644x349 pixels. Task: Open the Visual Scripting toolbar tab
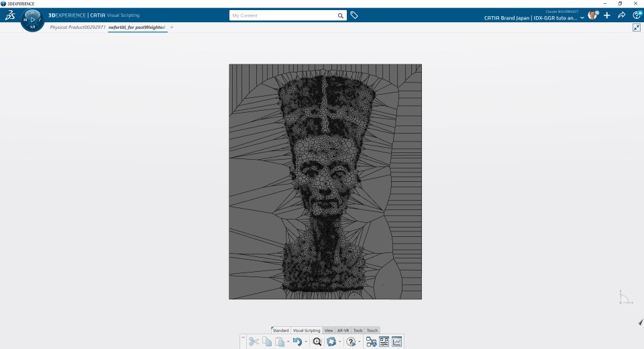coord(307,330)
